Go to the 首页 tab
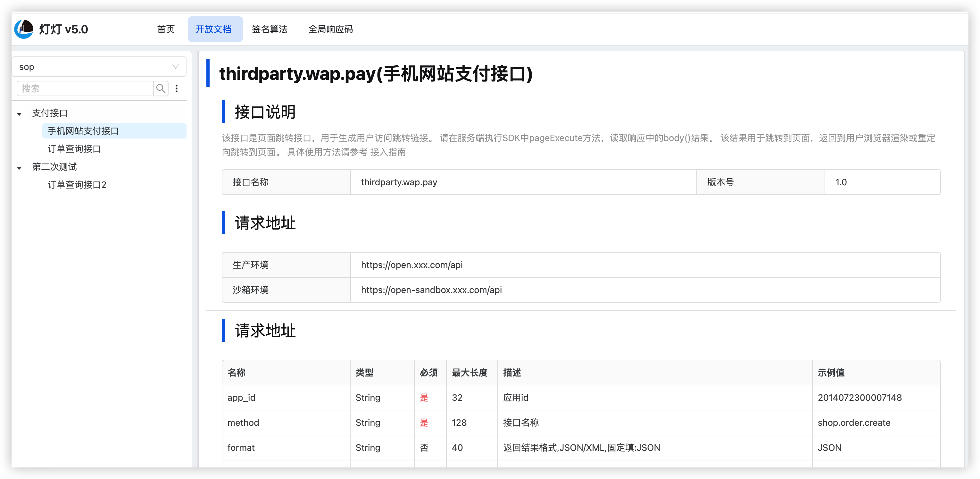980x479 pixels. point(166,29)
